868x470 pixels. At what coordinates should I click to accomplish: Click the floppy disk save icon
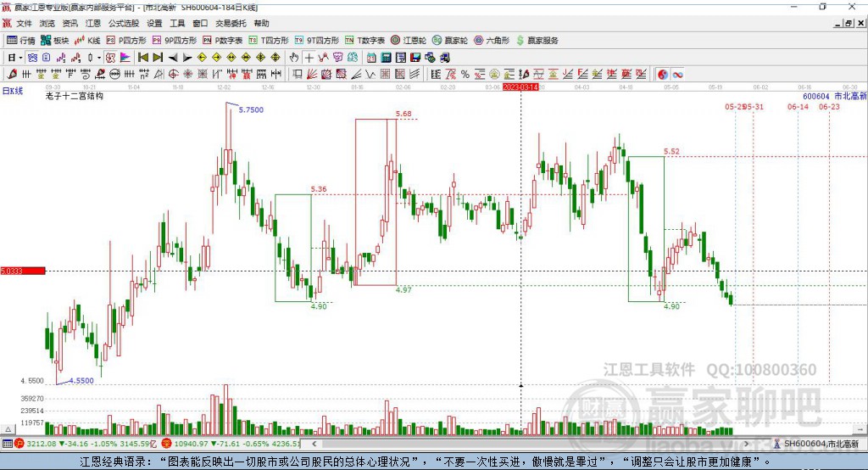click(415, 58)
